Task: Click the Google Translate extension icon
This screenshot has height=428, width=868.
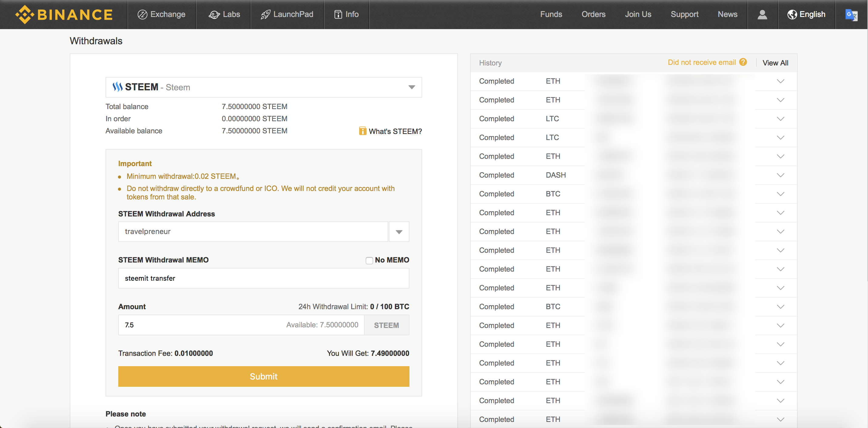Action: (x=851, y=15)
